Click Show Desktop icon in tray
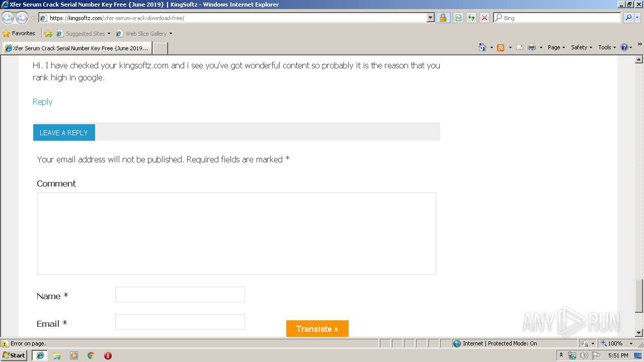 (x=638, y=355)
